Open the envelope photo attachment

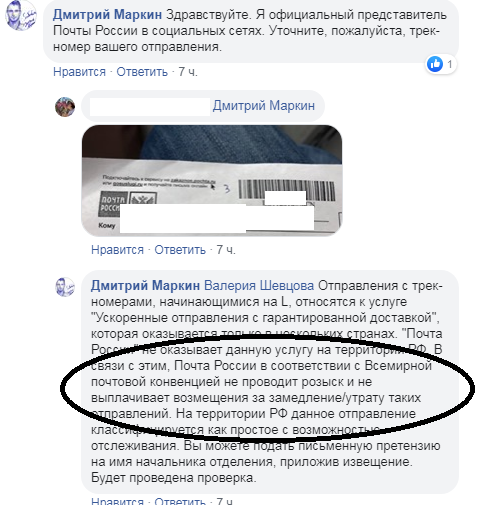point(212,180)
